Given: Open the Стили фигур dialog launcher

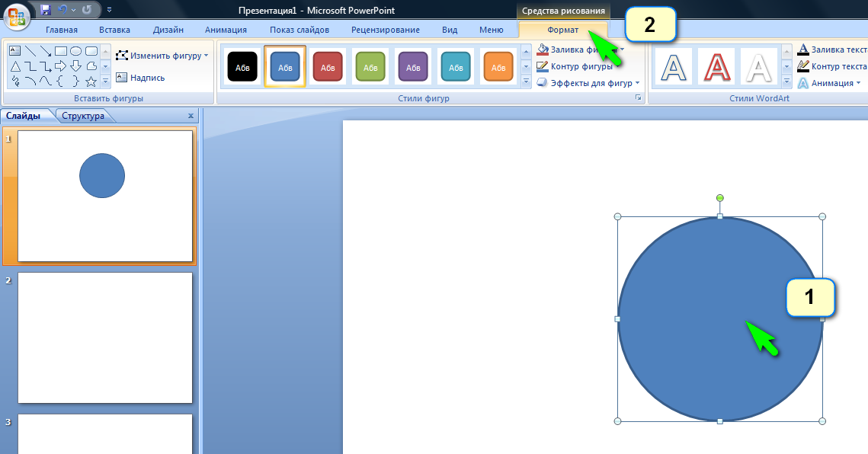Looking at the screenshot, I should pos(638,99).
